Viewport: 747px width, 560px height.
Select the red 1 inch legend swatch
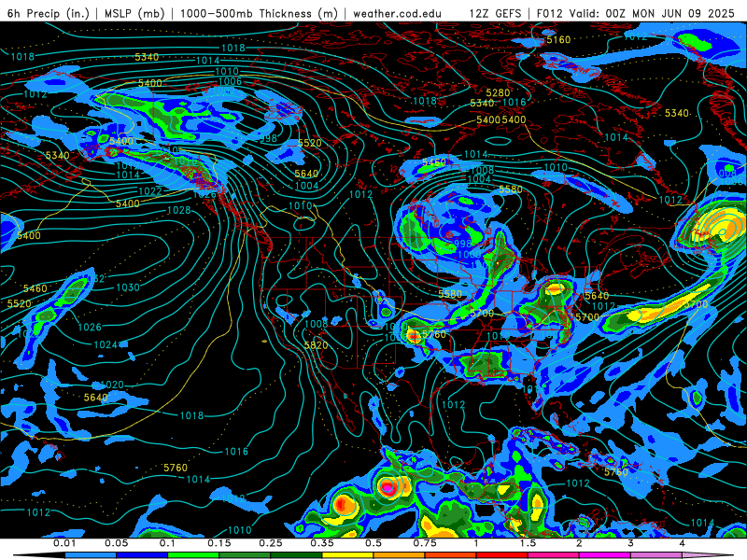pos(502,555)
